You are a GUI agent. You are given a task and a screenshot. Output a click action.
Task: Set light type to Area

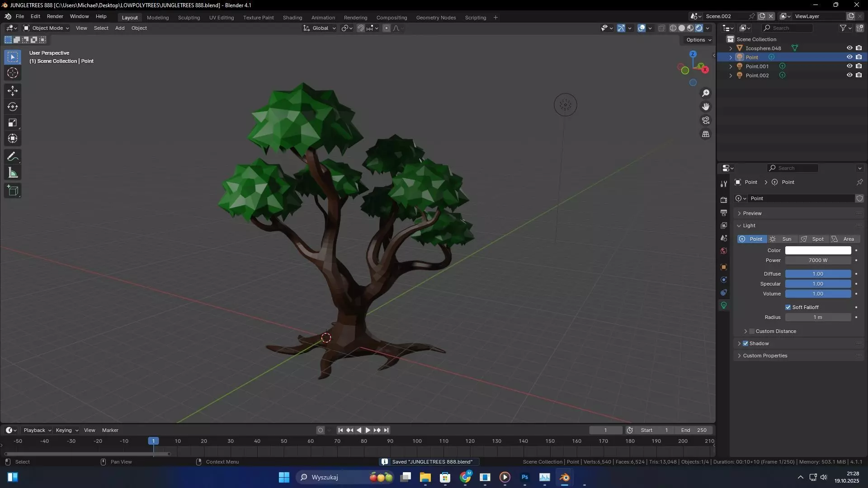[844, 239]
